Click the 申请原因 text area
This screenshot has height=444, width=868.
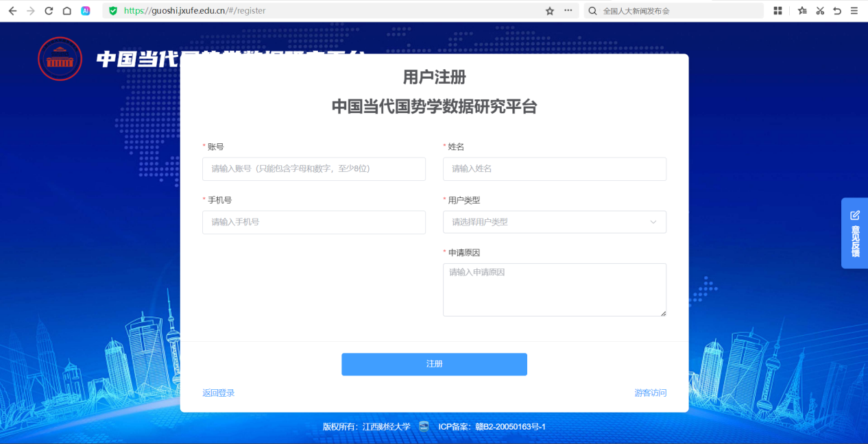click(x=554, y=289)
